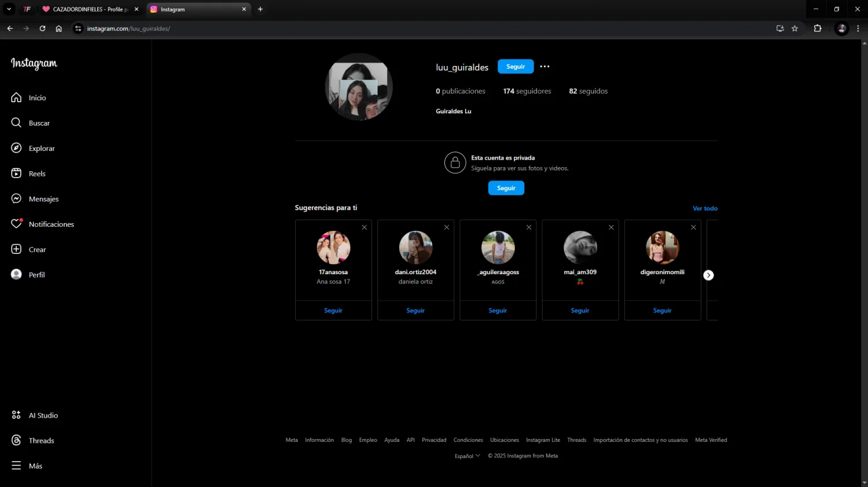Open the tab search dropdown arrow
Screen dimensions: 868x487
pyautogui.click(x=9, y=9)
